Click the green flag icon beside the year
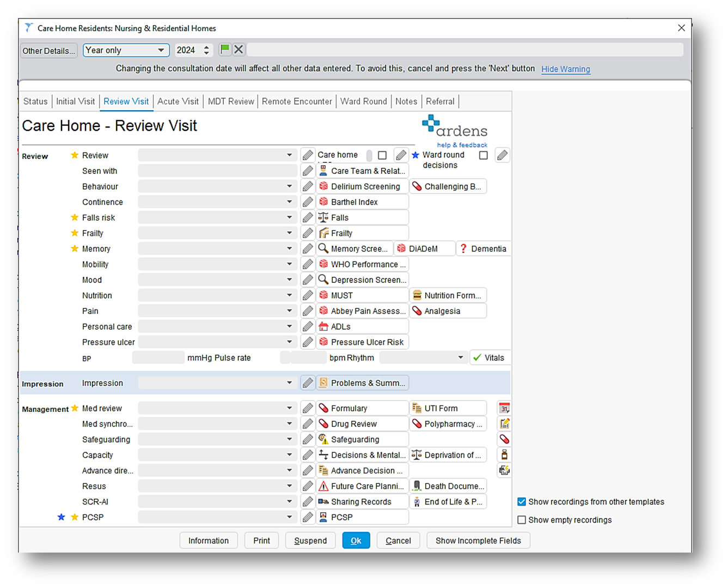Screen dimensions: 728x588 click(x=225, y=50)
